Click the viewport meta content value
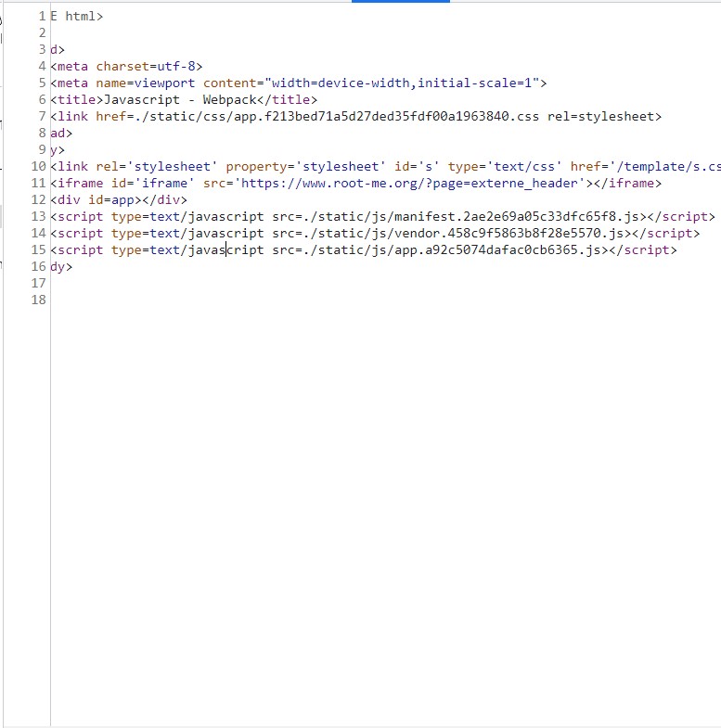 pyautogui.click(x=402, y=83)
